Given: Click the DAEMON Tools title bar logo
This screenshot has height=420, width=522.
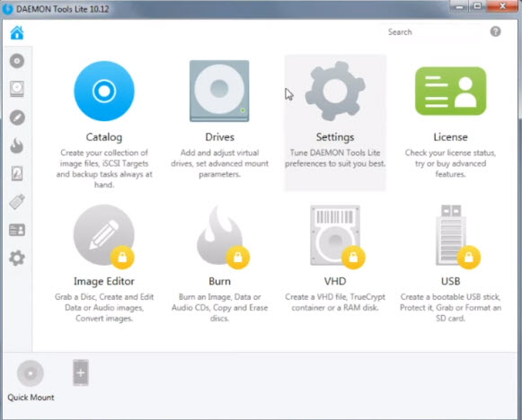Looking at the screenshot, I should (7, 9).
